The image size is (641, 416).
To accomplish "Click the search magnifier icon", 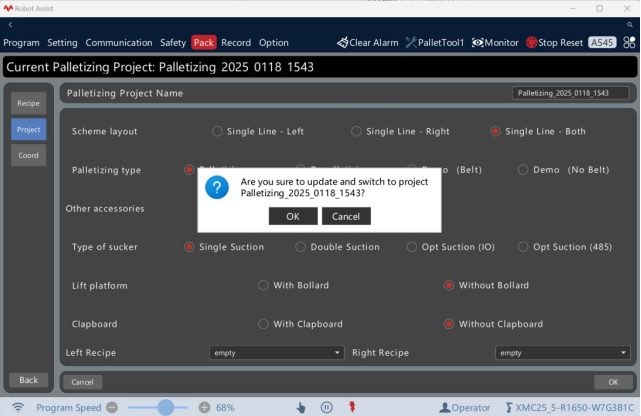I will [630, 25].
